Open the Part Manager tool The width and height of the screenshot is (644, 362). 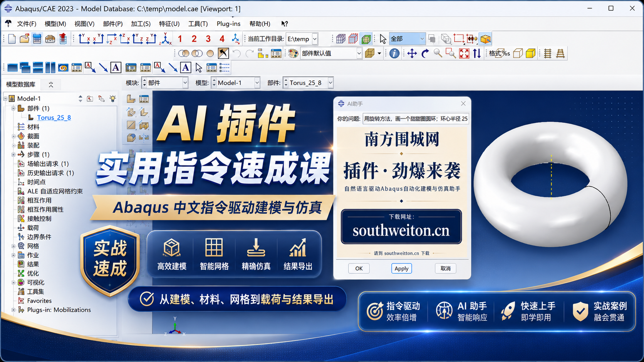[144, 99]
